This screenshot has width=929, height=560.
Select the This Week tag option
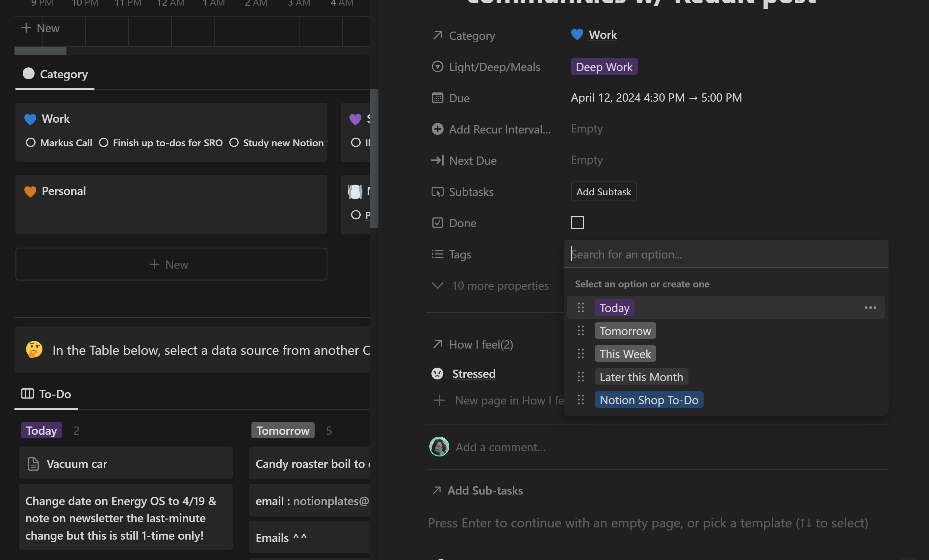point(625,354)
